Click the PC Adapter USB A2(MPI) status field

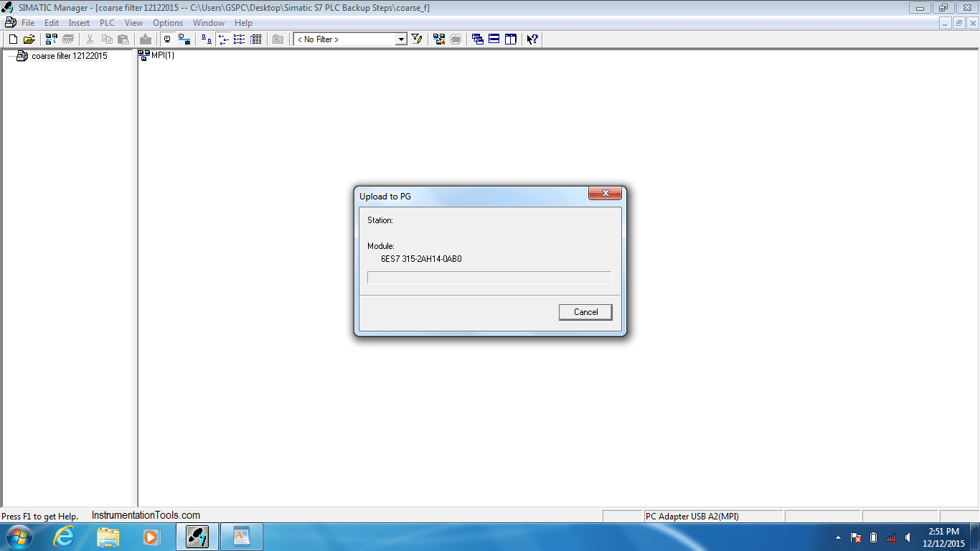tap(712, 516)
